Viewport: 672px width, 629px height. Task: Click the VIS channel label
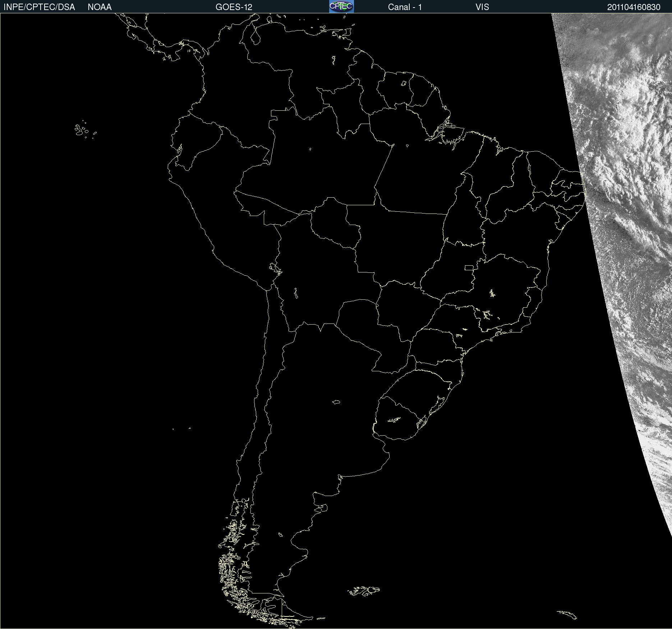482,7
